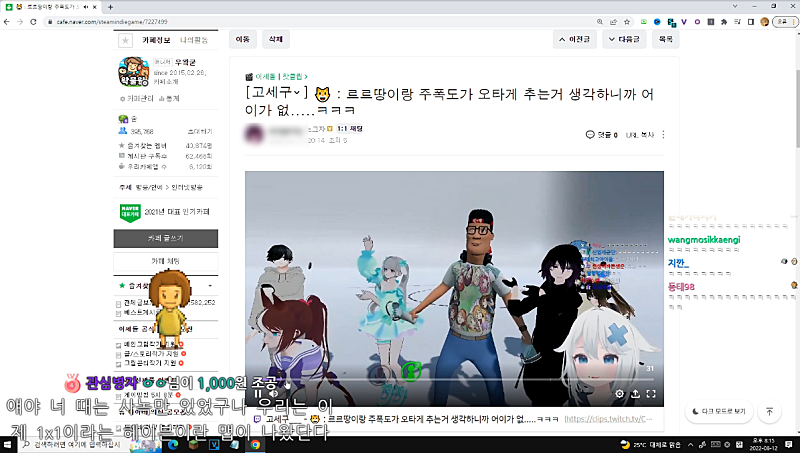Enable dark mode with 다크 모드로 보기
The image size is (800, 453).
point(719,411)
